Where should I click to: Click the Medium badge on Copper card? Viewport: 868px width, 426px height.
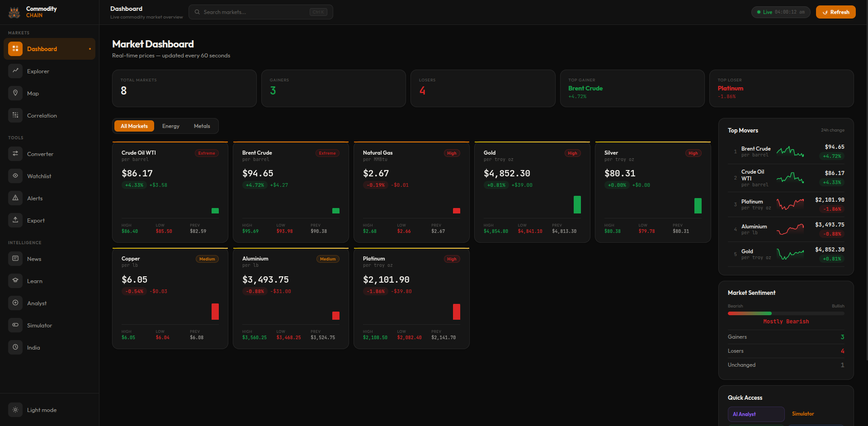point(207,259)
